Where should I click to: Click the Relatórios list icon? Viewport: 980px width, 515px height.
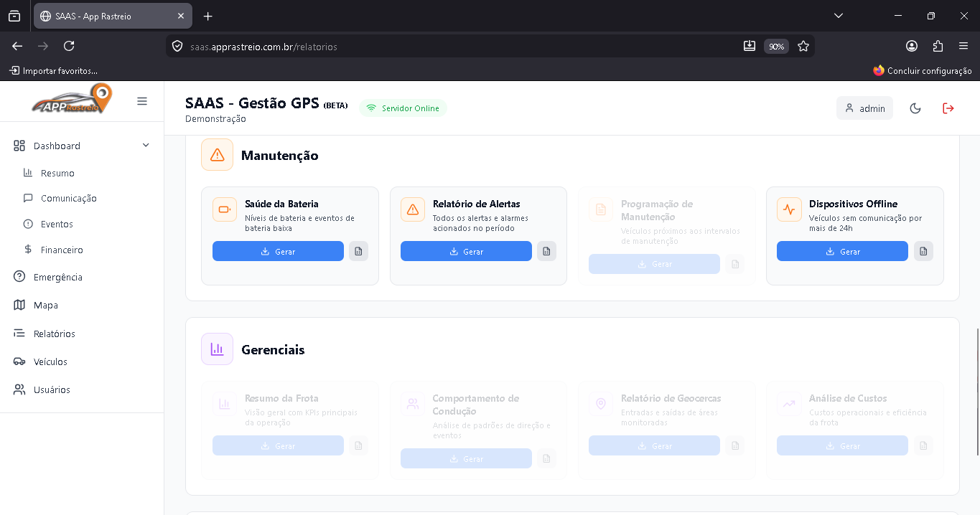[x=19, y=334]
